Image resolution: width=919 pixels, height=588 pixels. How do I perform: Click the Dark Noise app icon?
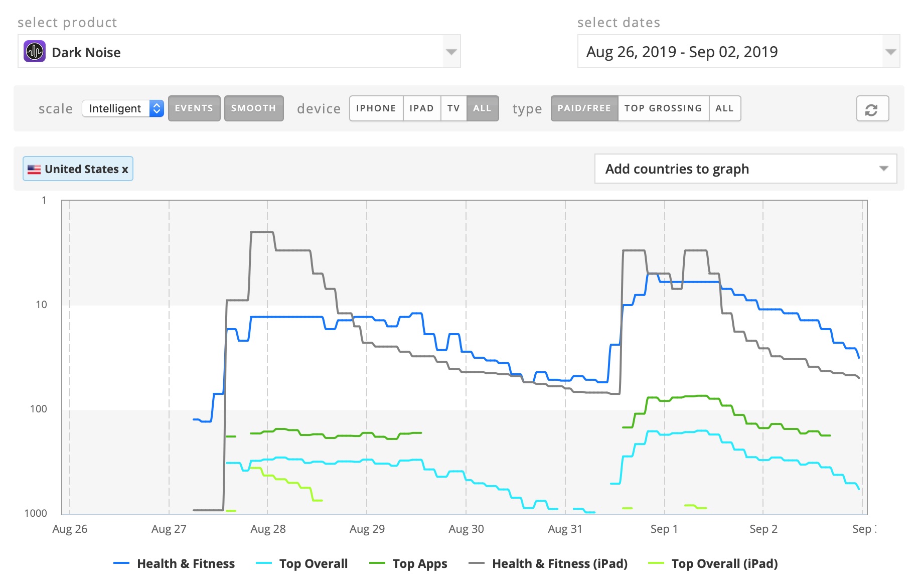[x=35, y=51]
